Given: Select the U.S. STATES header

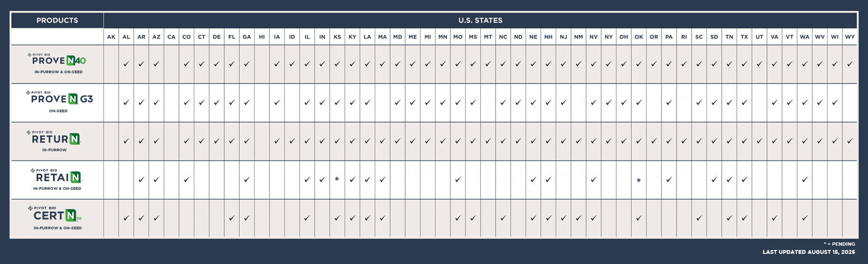Looking at the screenshot, I should coord(480,20).
